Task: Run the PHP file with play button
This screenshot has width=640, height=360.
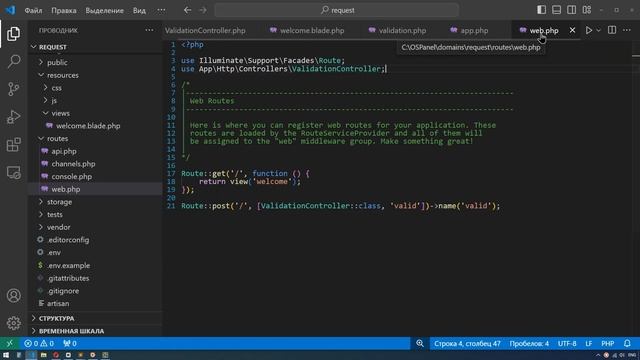Action: pyautogui.click(x=589, y=30)
